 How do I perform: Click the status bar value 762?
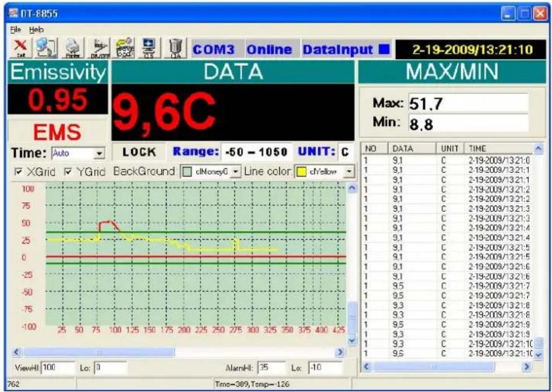pos(14,384)
